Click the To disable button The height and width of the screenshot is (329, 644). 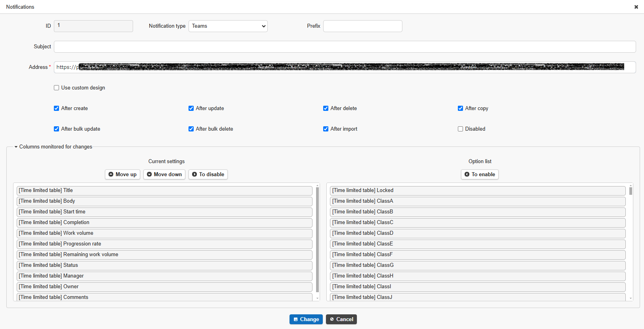coord(208,174)
